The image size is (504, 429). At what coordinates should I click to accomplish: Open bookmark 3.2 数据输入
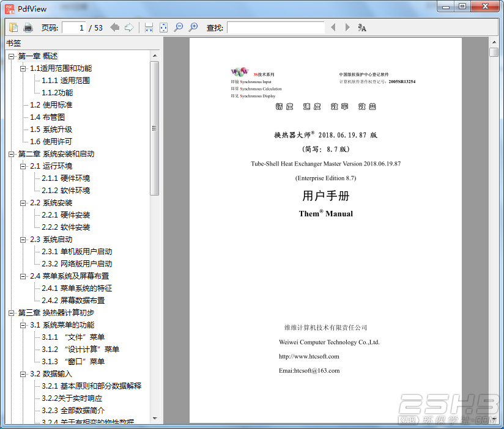[x=51, y=374]
